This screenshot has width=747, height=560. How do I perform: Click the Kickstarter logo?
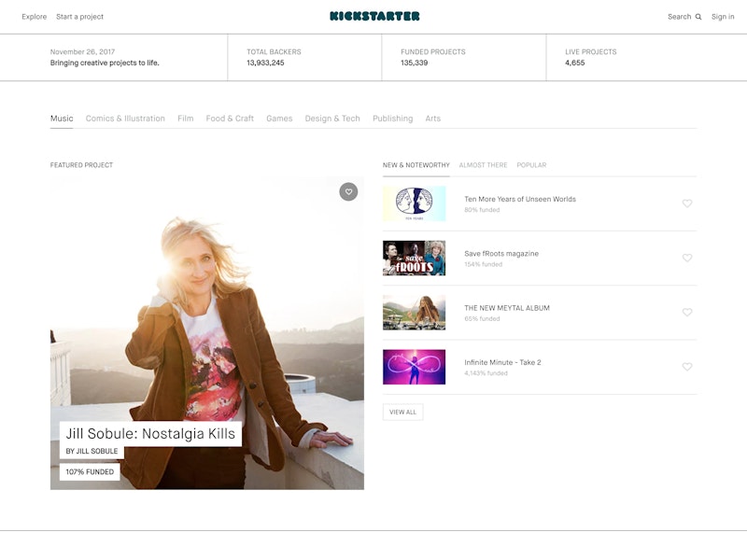coord(374,16)
